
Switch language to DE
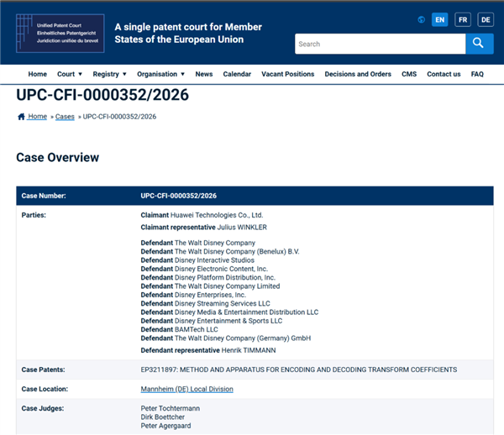[486, 19]
